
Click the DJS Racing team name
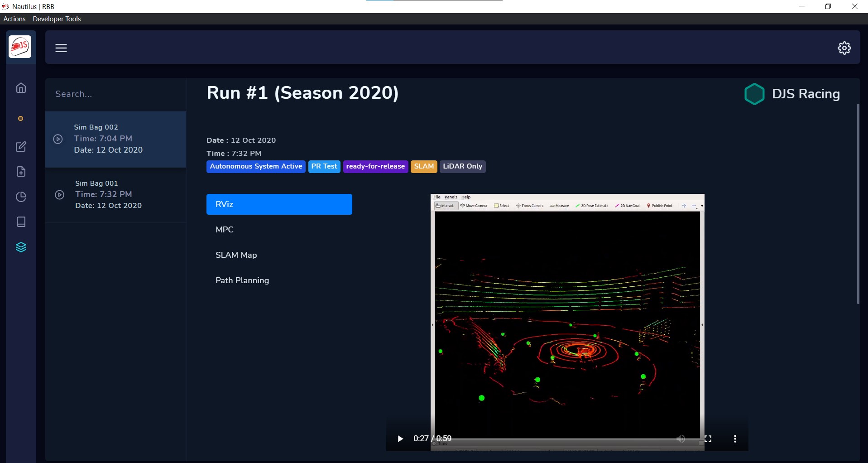pyautogui.click(x=806, y=94)
